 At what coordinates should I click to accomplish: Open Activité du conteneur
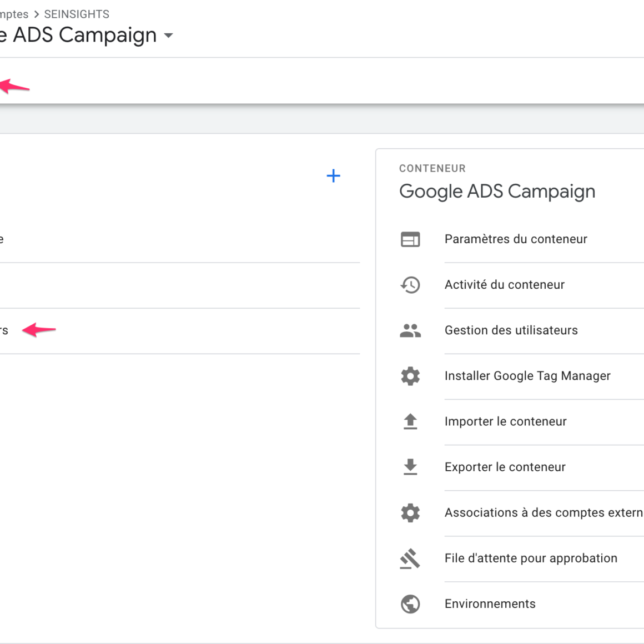tap(504, 285)
